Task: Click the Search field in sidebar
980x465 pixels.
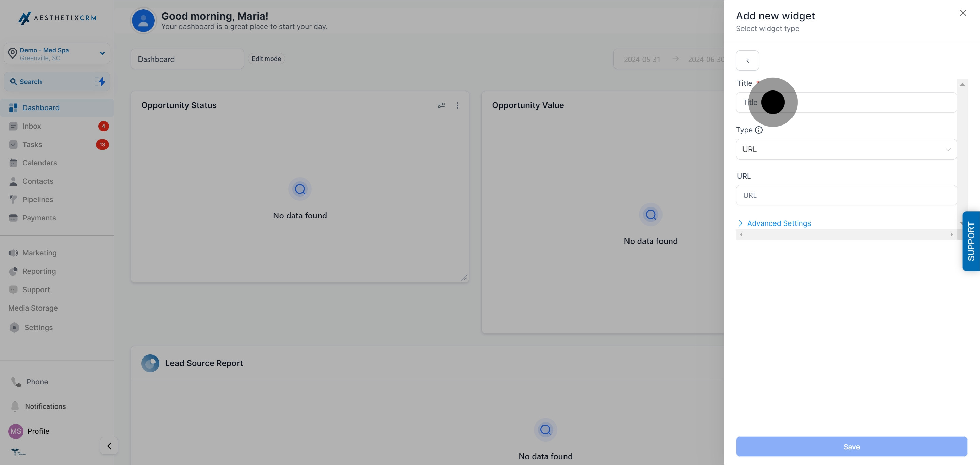Action: pyautogui.click(x=57, y=81)
